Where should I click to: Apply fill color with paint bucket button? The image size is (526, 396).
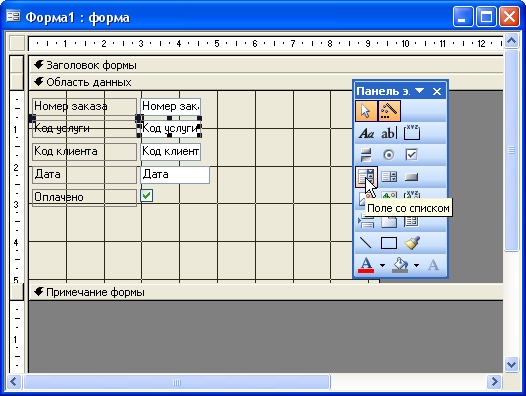click(400, 265)
